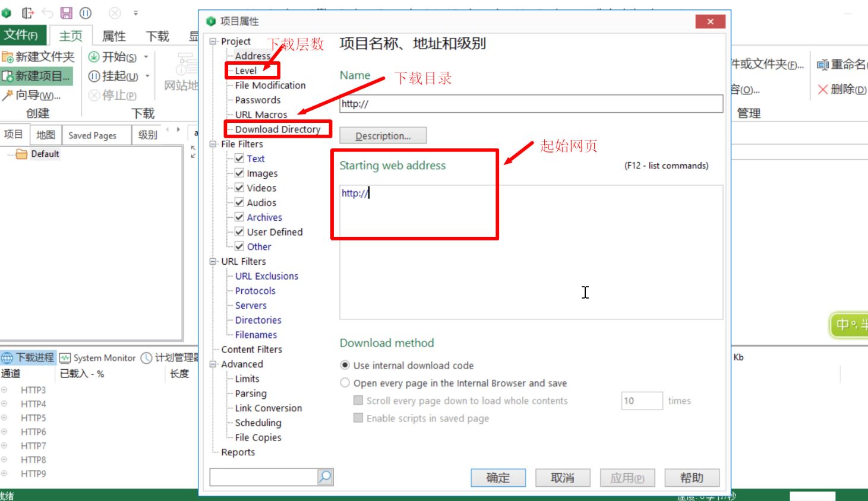Select Content Filters tree item
The image size is (868, 501).
(x=252, y=350)
